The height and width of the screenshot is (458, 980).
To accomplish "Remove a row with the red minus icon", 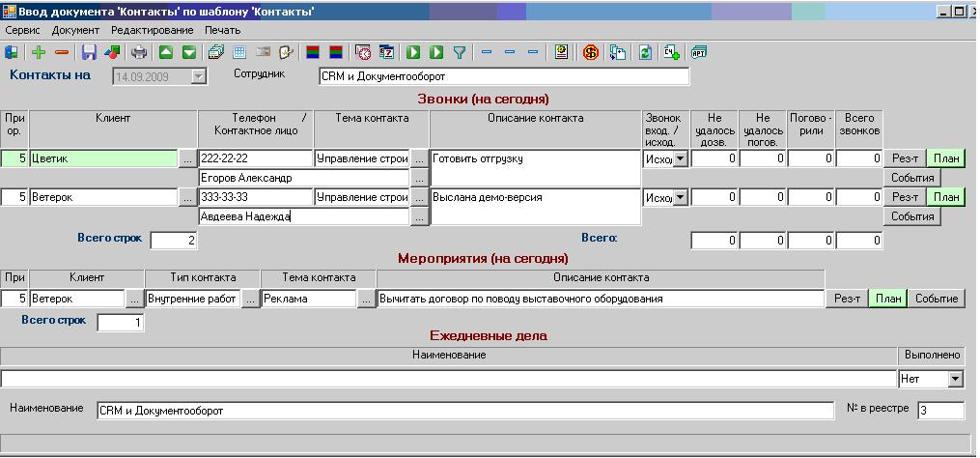I will [x=61, y=52].
